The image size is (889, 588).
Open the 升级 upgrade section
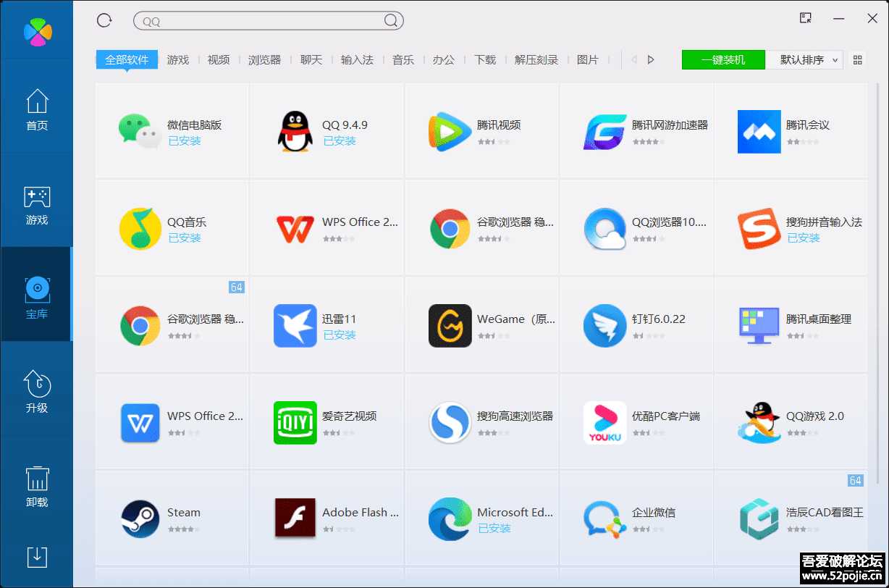(x=36, y=391)
